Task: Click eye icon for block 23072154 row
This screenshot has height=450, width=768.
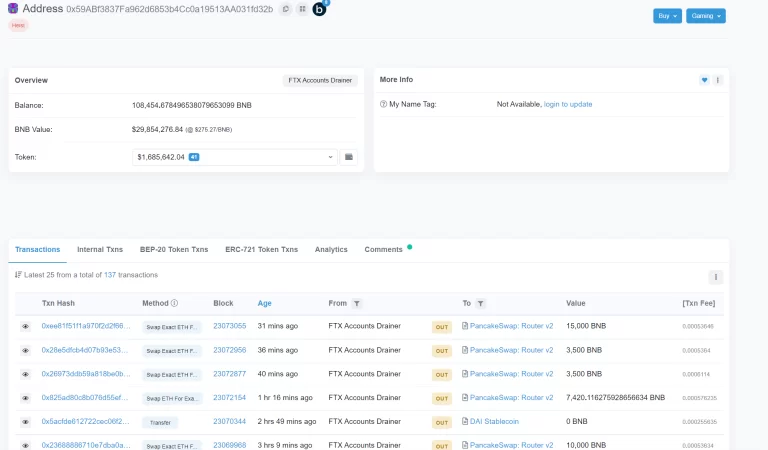Action: point(26,398)
